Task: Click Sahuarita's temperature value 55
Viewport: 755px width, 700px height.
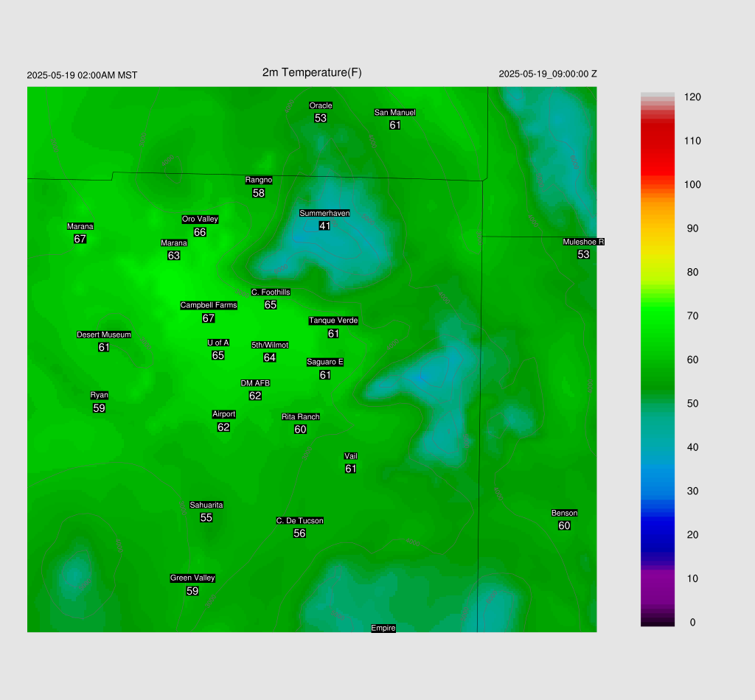Action: (x=206, y=518)
